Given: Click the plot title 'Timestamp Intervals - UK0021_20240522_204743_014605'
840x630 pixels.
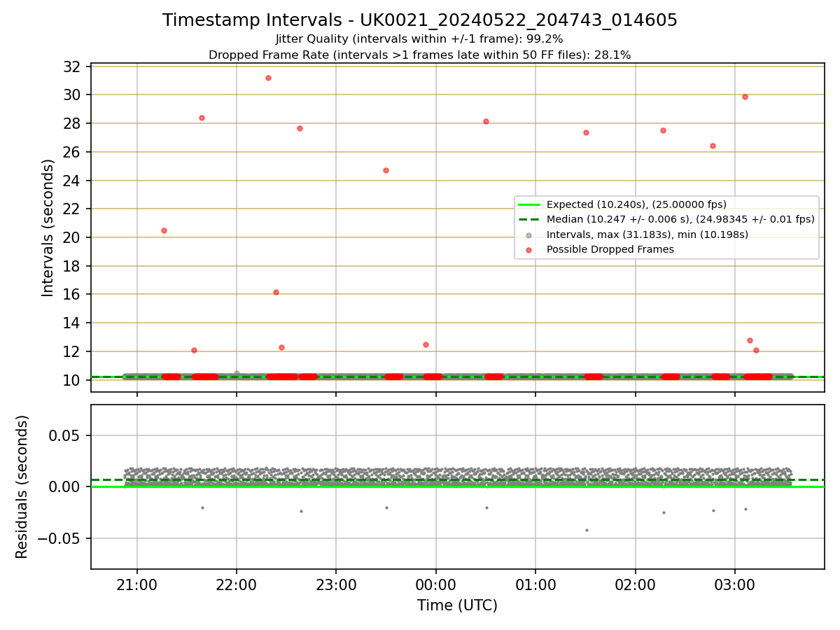Looking at the screenshot, I should point(420,20).
